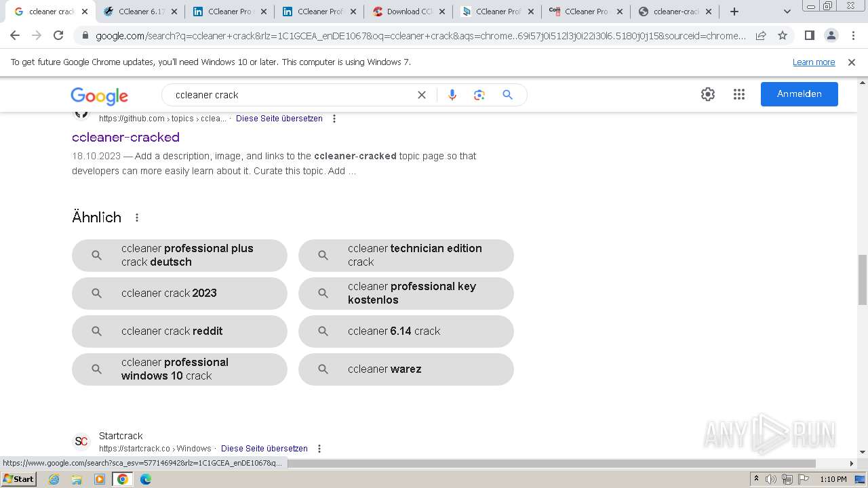This screenshot has width=868, height=488.
Task: Start voice search with microphone icon
Action: coord(452,95)
